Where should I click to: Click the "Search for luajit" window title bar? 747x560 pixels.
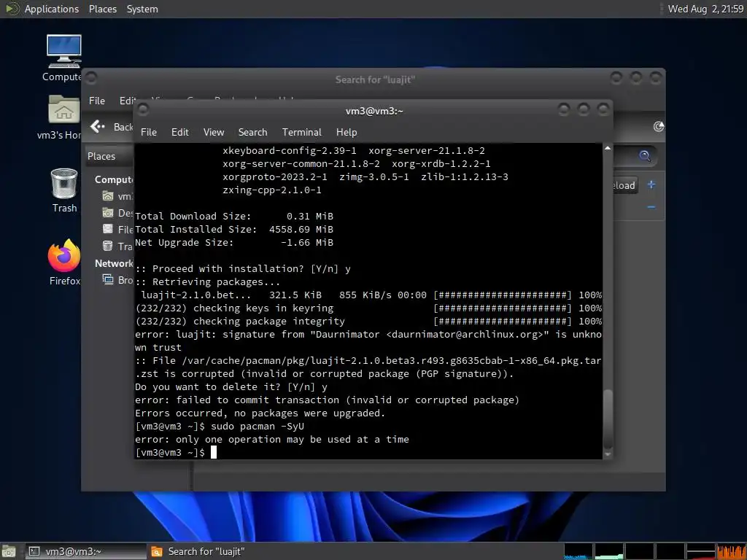point(375,79)
